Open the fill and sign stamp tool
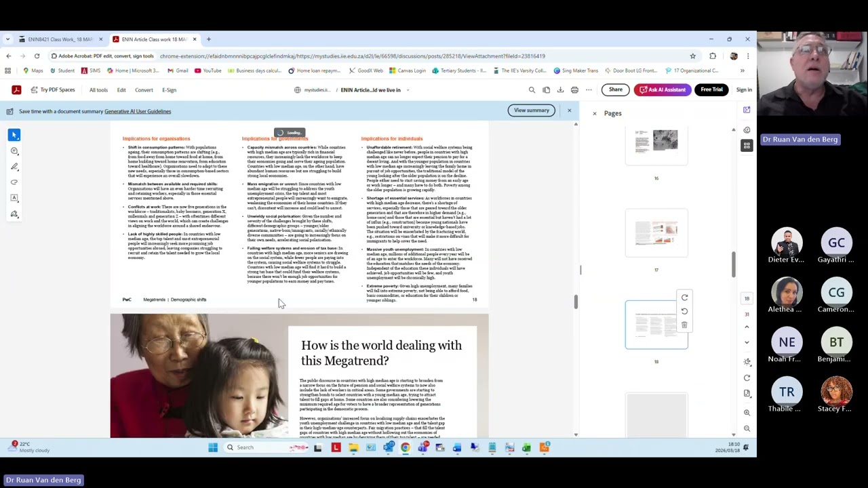Image resolution: width=868 pixels, height=488 pixels. point(14,214)
